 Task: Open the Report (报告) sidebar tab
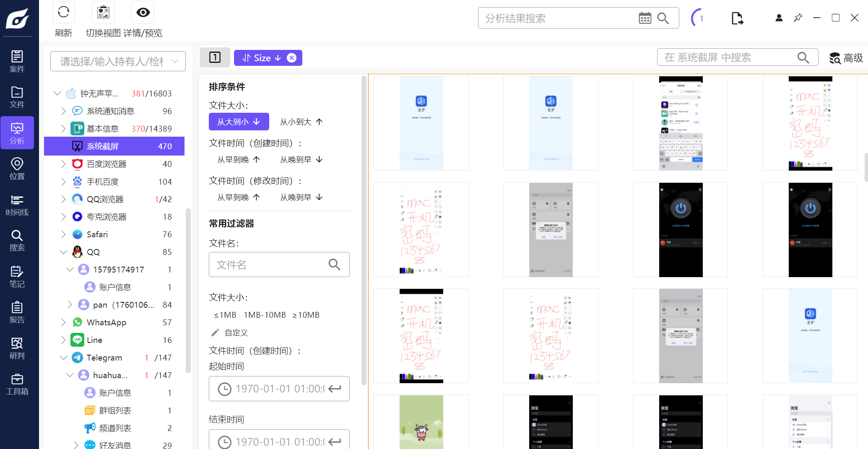click(x=17, y=312)
